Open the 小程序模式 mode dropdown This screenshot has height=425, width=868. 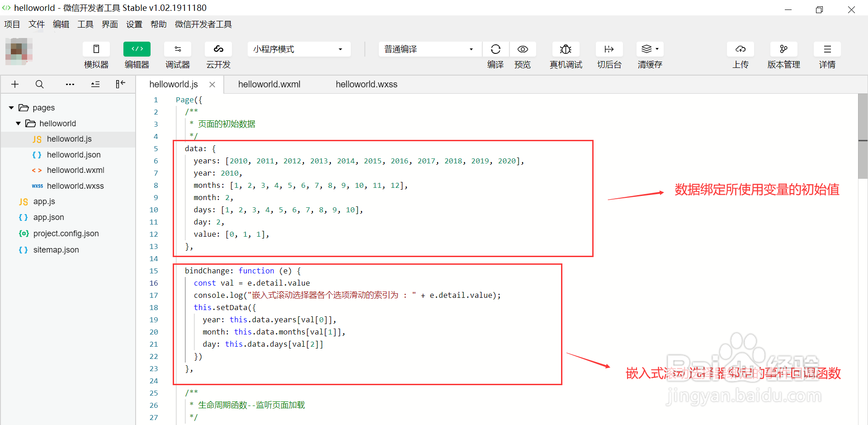[x=299, y=49]
